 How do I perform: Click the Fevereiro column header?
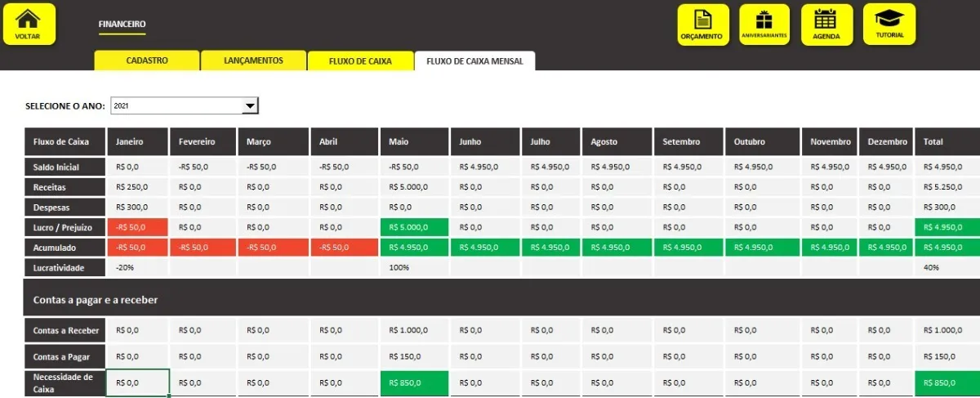coord(203,141)
